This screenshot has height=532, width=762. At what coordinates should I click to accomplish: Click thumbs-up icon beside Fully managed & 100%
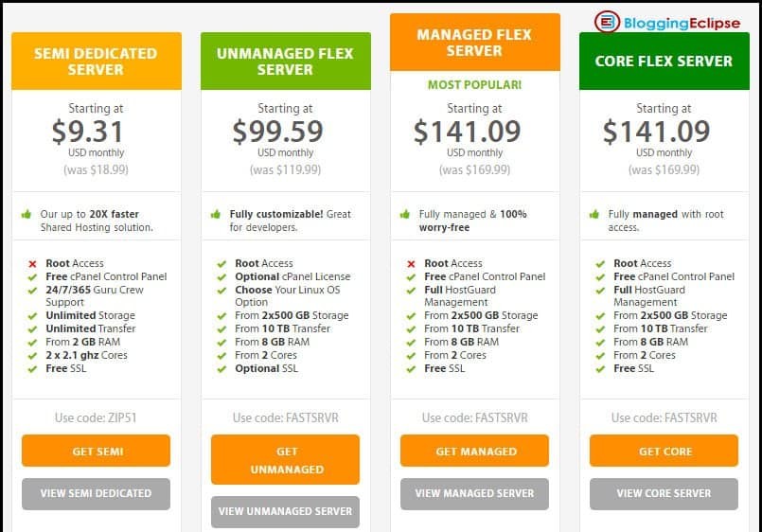pyautogui.click(x=404, y=214)
